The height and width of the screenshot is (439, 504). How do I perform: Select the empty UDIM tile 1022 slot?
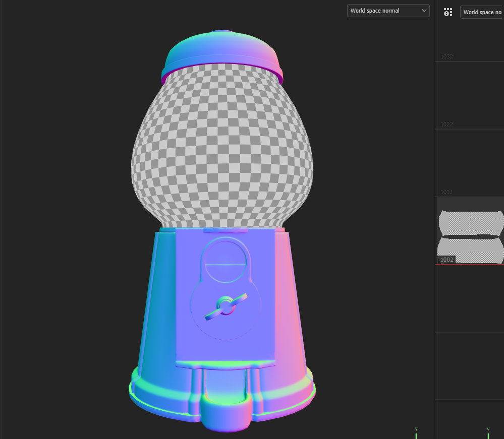[x=470, y=96]
